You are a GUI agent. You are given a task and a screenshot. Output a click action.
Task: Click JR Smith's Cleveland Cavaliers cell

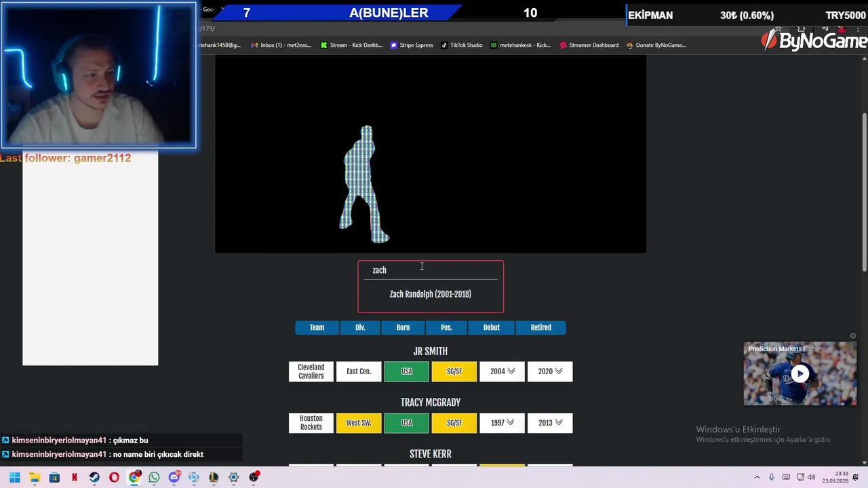point(311,371)
